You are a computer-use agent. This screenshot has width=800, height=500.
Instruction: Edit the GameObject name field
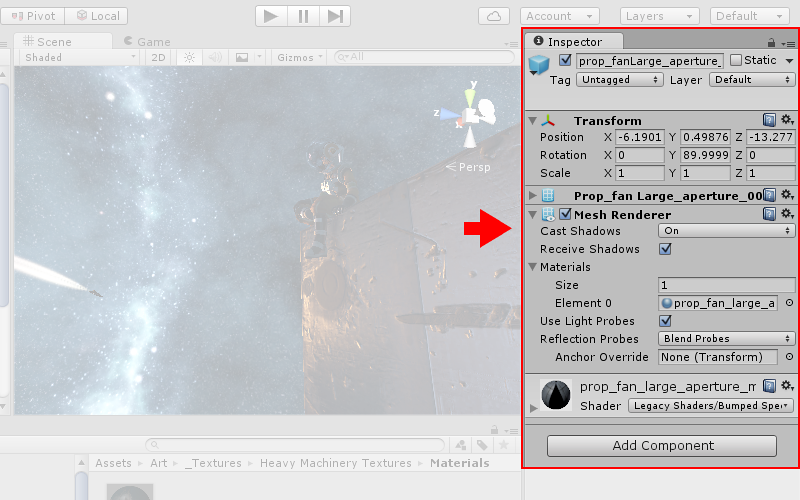(650, 61)
